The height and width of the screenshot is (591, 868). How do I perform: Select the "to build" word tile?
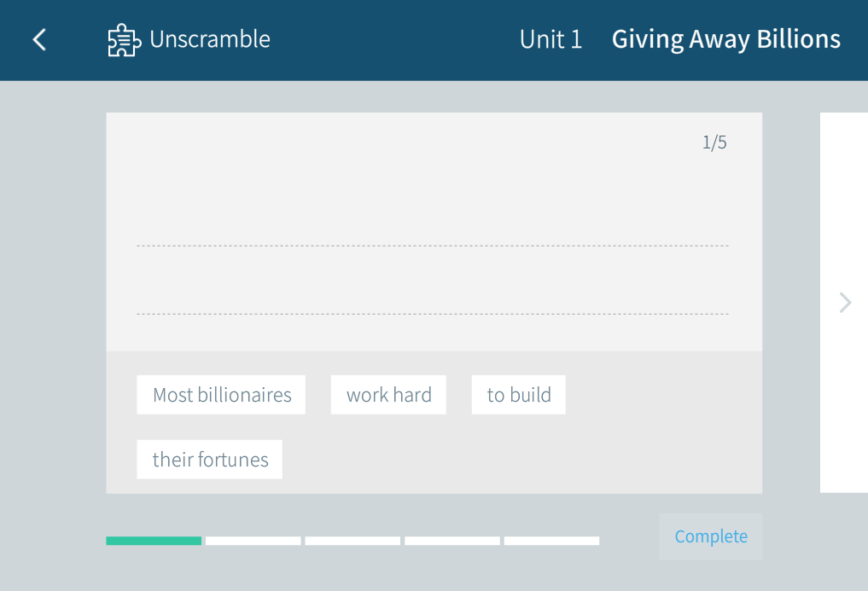[x=518, y=395]
